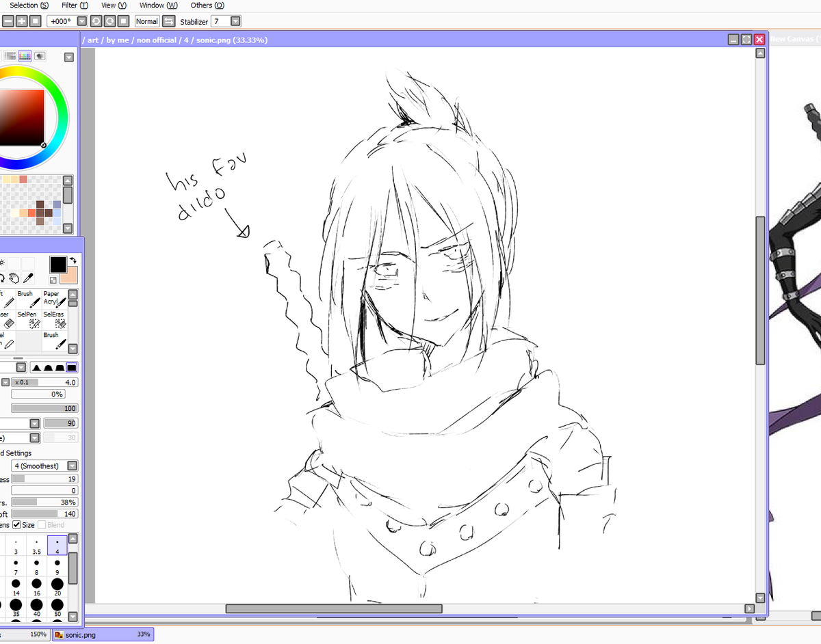Open the Selection menu
821x644 pixels.
coord(29,5)
